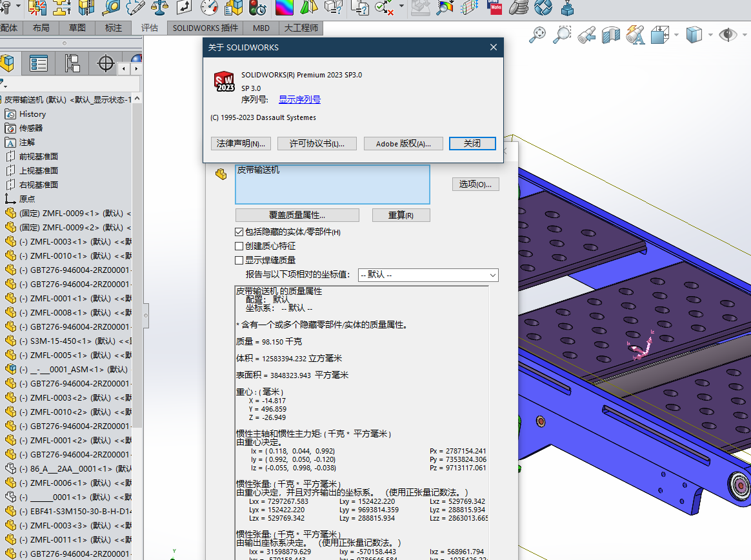The height and width of the screenshot is (560, 751).
Task: Click 关闭 button in About dialog
Action: pos(472,144)
